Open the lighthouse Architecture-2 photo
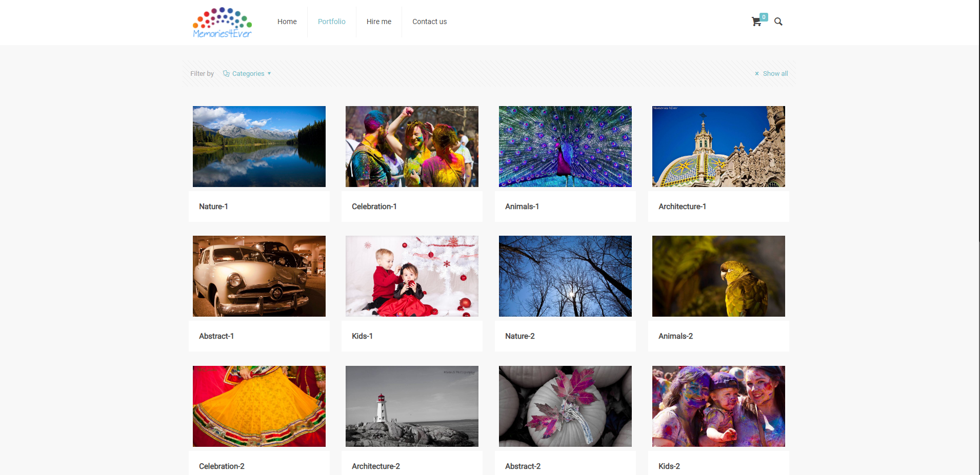The image size is (980, 475). pyautogui.click(x=412, y=406)
